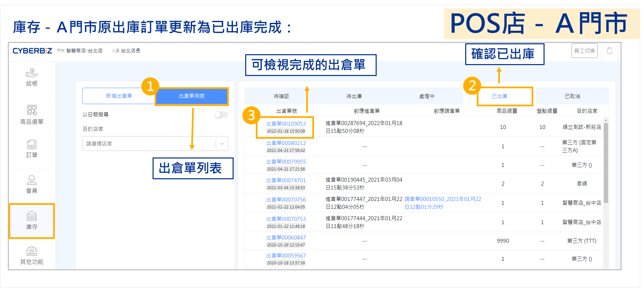Screen dimensions: 644x288
Task: Open the 會員 member sidebar icon
Action: 32,184
